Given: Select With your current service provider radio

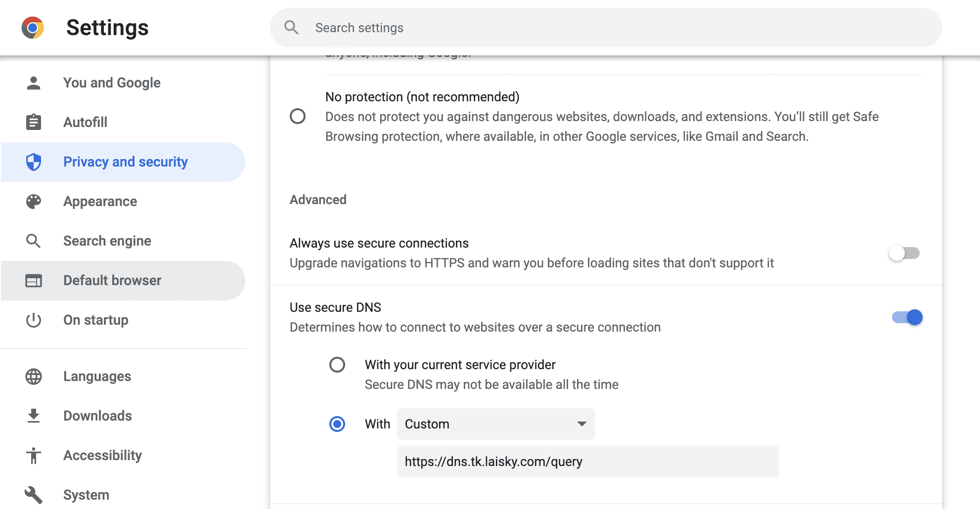Looking at the screenshot, I should click(x=337, y=365).
